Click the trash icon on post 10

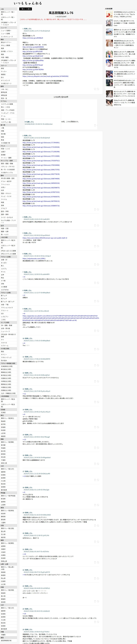point(95,349)
